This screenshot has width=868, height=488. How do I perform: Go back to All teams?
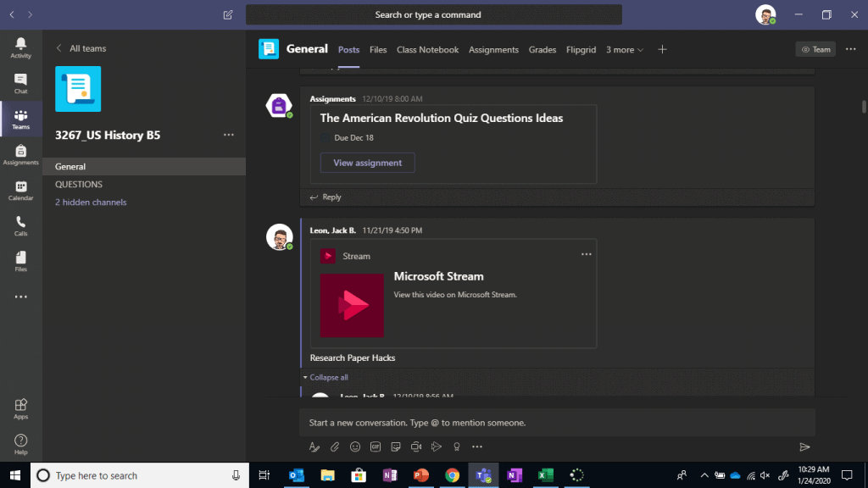(81, 48)
